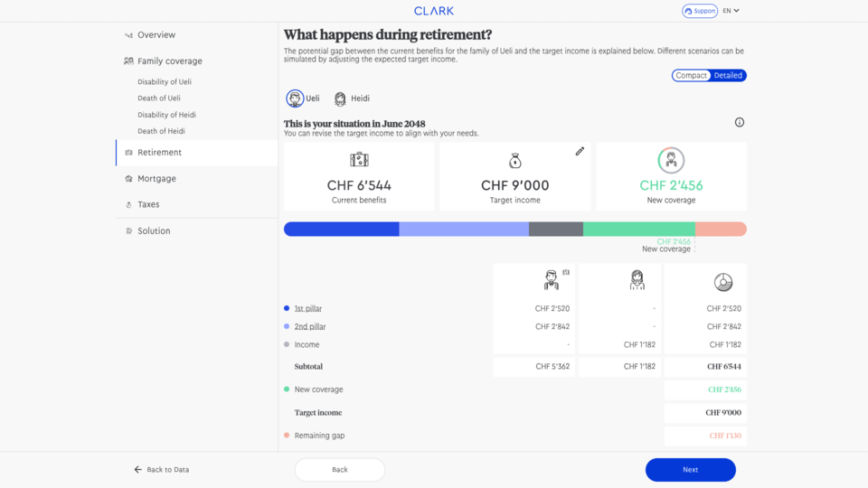
Task: Select Ueli's avatar icon
Action: 295,99
